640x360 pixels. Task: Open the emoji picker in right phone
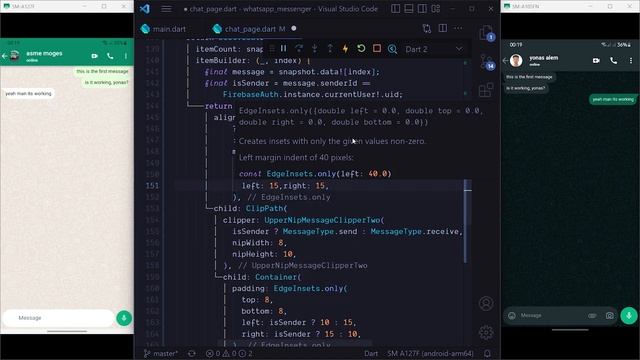pyautogui.click(x=512, y=316)
